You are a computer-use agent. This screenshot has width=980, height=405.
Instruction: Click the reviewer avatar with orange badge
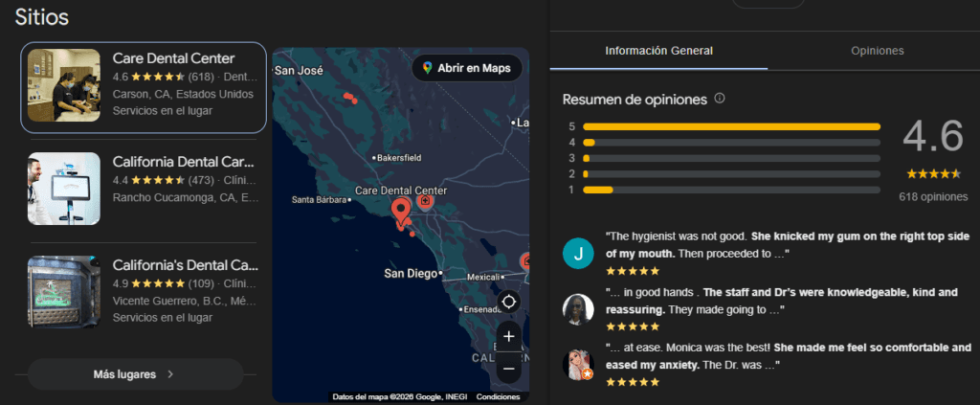(578, 365)
